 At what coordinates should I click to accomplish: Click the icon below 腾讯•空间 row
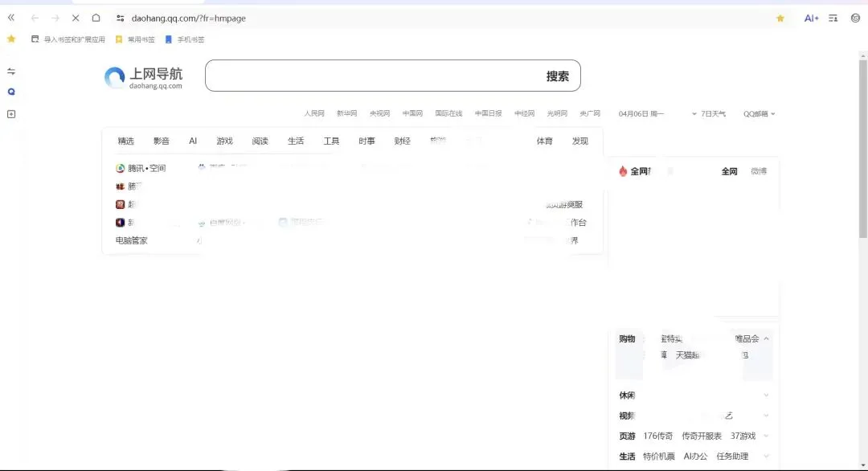click(x=120, y=186)
